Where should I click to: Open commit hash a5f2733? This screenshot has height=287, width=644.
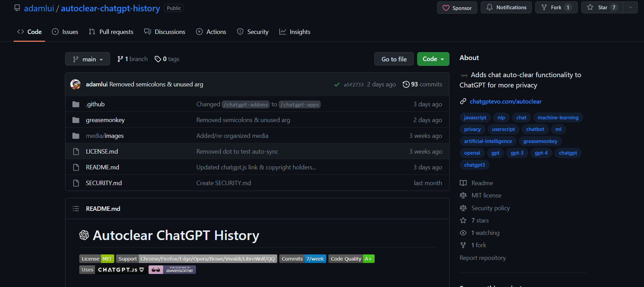pos(354,85)
